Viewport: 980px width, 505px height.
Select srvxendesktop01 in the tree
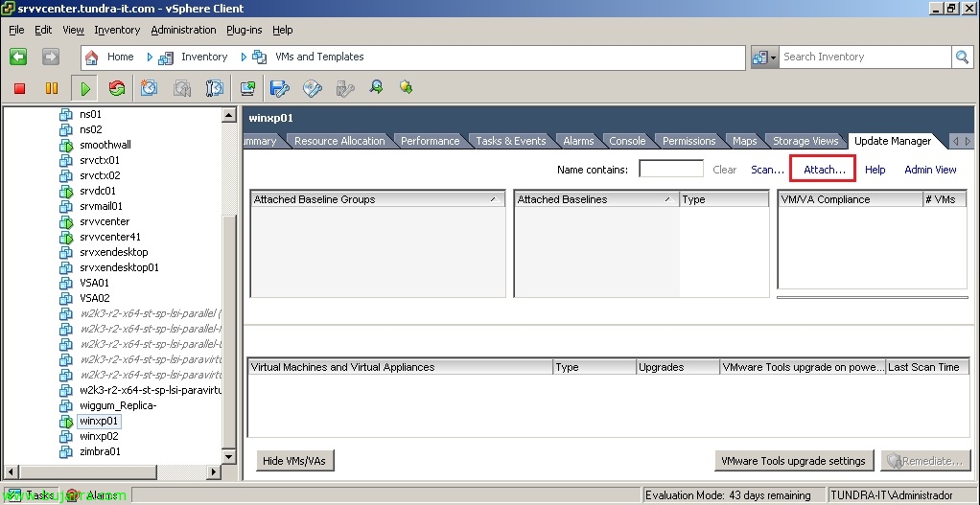tap(119, 267)
